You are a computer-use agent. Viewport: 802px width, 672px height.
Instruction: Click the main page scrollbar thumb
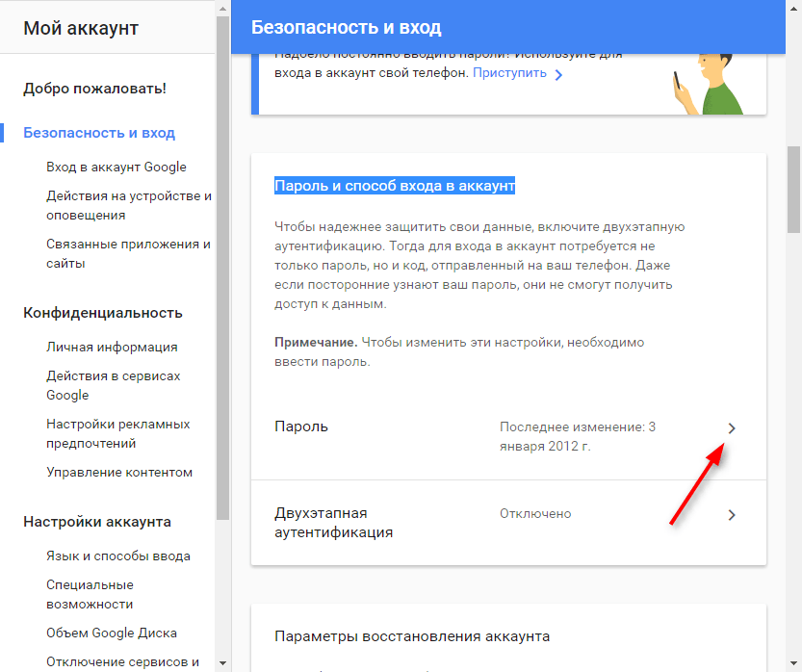pyautogui.click(x=793, y=190)
